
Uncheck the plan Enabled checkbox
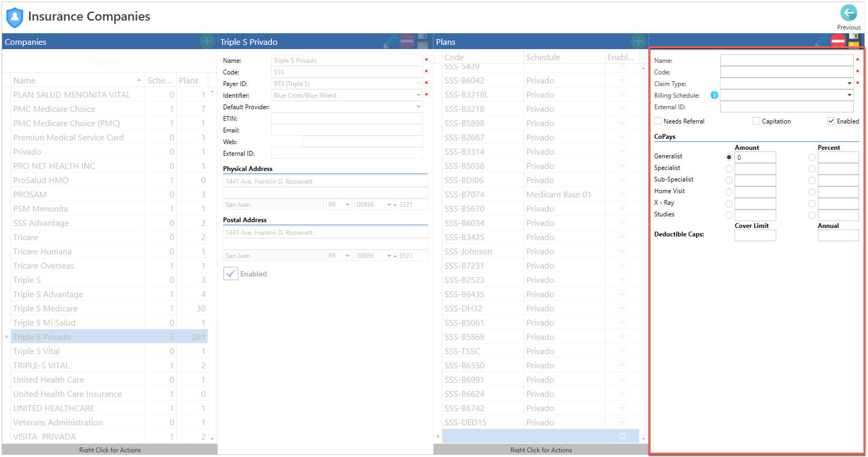pos(831,121)
